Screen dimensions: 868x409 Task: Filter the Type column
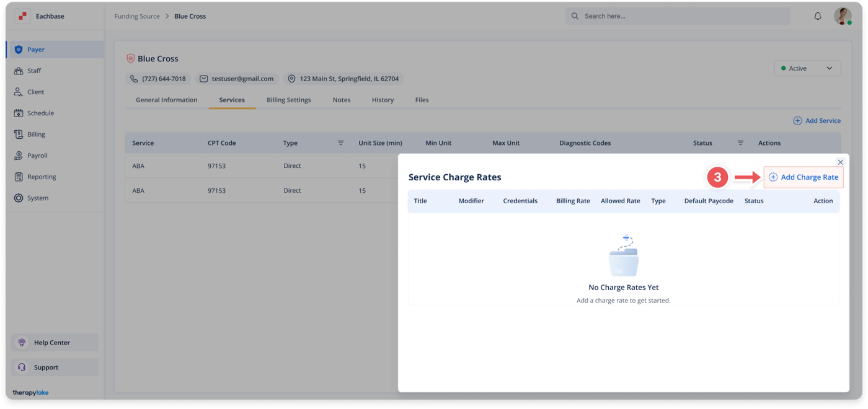tap(340, 143)
